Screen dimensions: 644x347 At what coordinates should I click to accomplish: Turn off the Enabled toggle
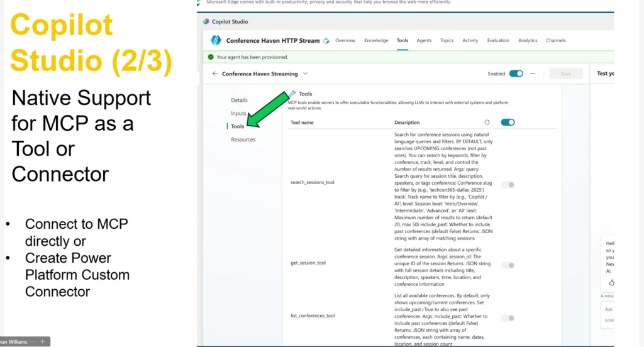516,74
